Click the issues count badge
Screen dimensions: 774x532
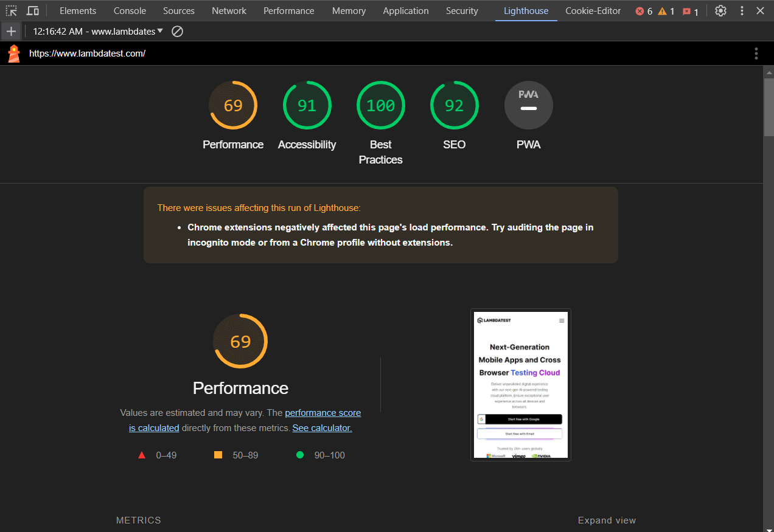pyautogui.click(x=690, y=11)
